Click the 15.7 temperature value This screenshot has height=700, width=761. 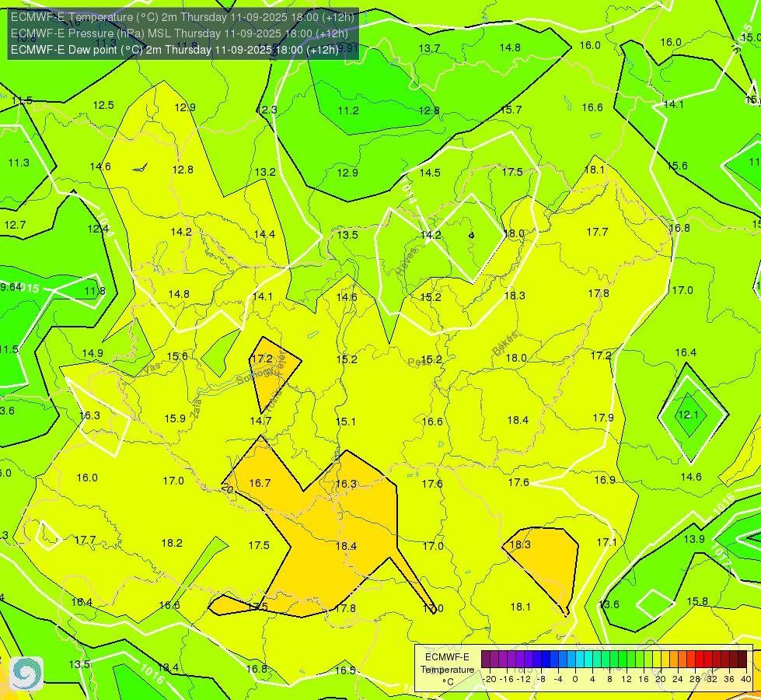pyautogui.click(x=511, y=110)
